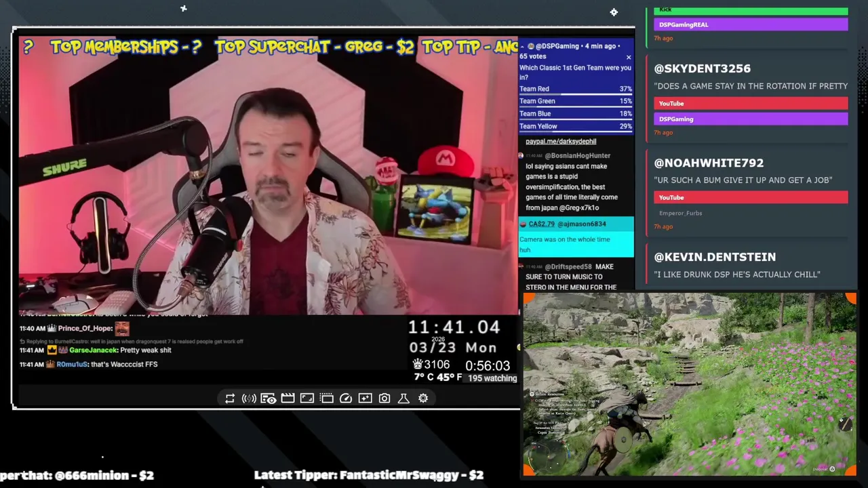Switch to theater mode frame icon
Viewport: 868px width, 488px height.
(307, 399)
